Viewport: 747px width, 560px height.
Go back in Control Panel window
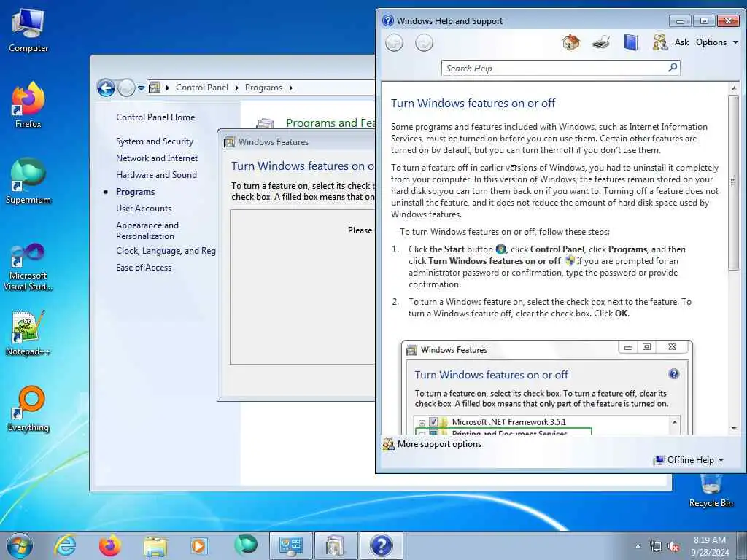tap(106, 87)
